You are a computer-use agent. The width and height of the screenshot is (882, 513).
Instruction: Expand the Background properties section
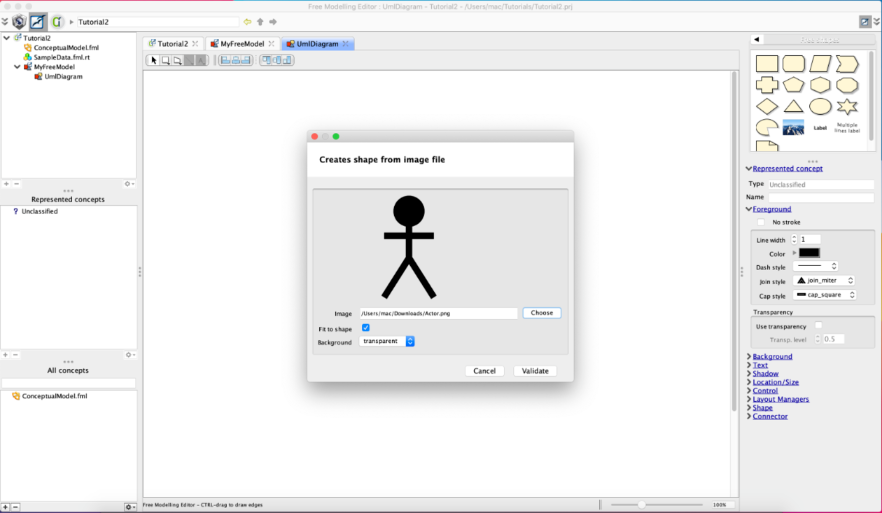click(749, 356)
